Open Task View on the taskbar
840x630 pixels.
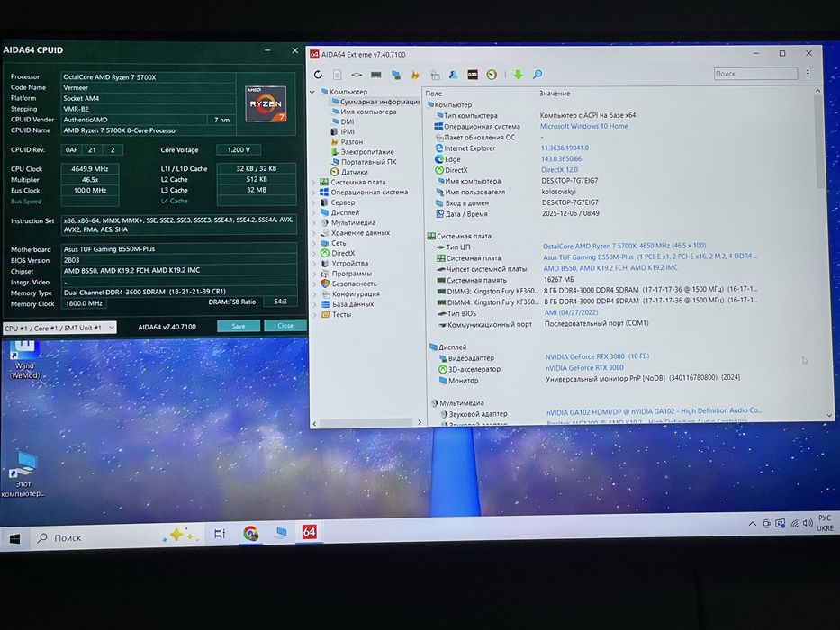(220, 534)
